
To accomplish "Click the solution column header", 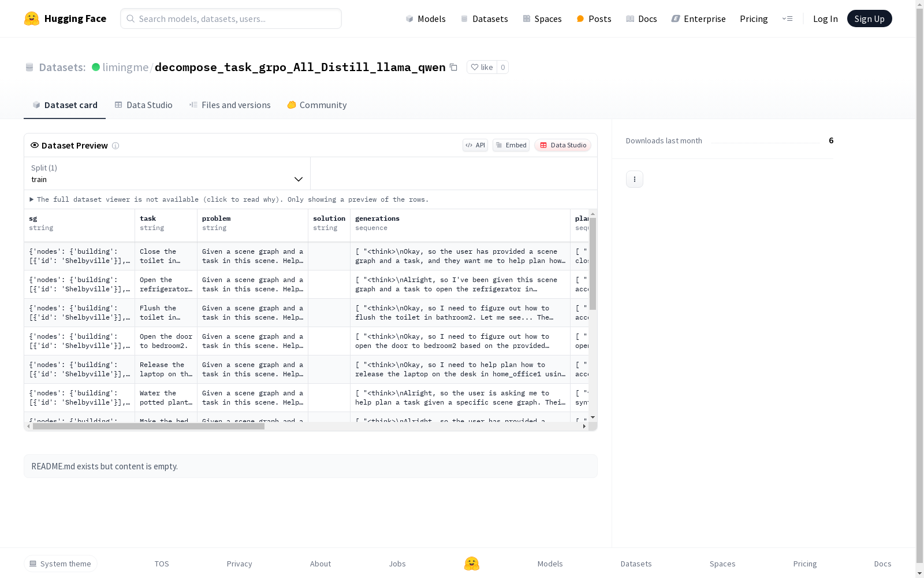I will tap(329, 225).
